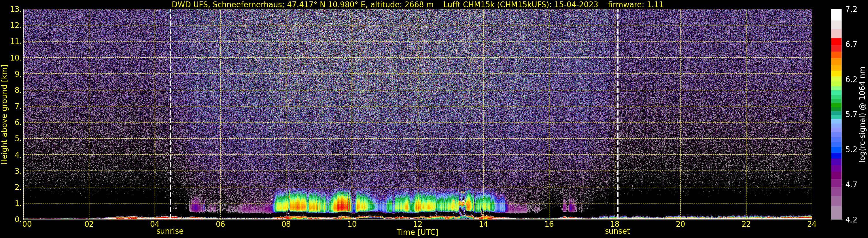Viewport: 868px width, 238px height.
Task: Click the "firmware: 1.11" text in title
Action: pos(636,4)
